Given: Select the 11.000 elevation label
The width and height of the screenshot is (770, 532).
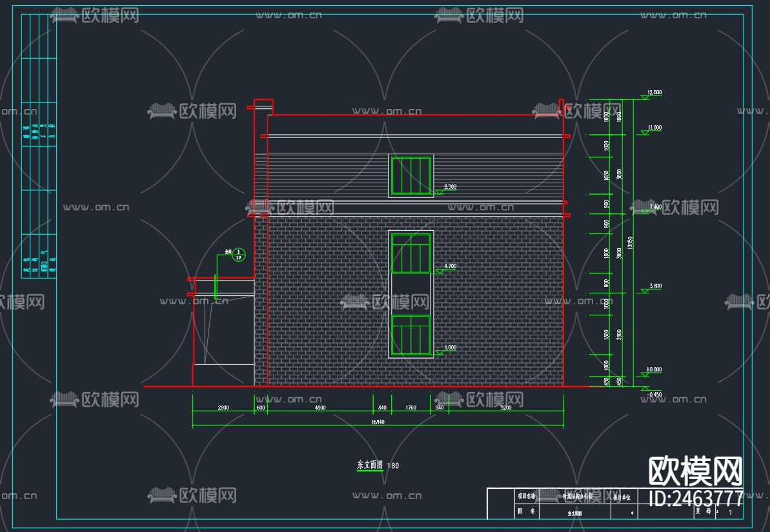Looking at the screenshot, I should tap(654, 128).
